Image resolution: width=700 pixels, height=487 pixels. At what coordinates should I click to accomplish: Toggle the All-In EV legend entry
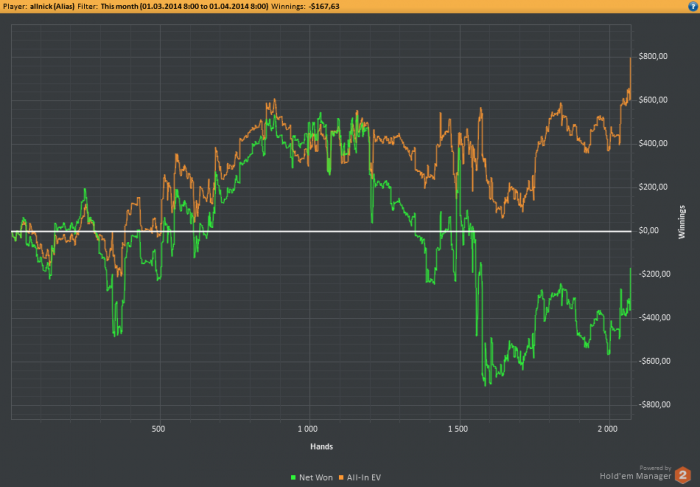coord(360,478)
